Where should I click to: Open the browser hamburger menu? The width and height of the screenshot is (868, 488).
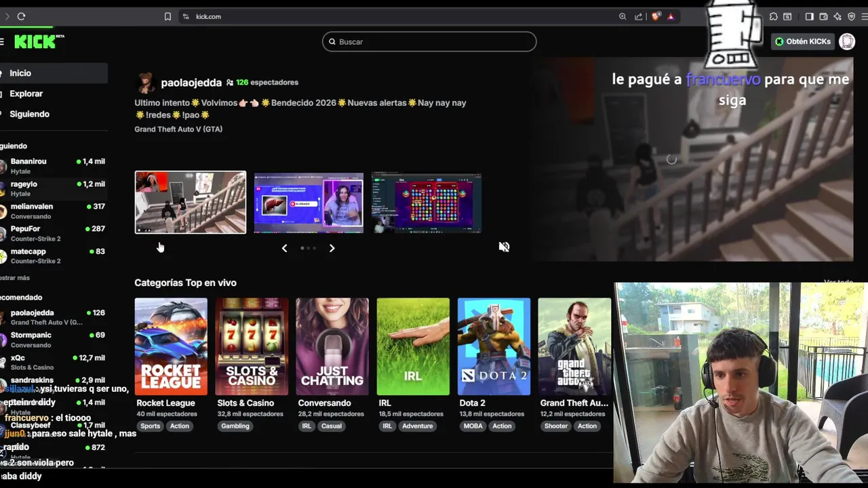(866, 16)
